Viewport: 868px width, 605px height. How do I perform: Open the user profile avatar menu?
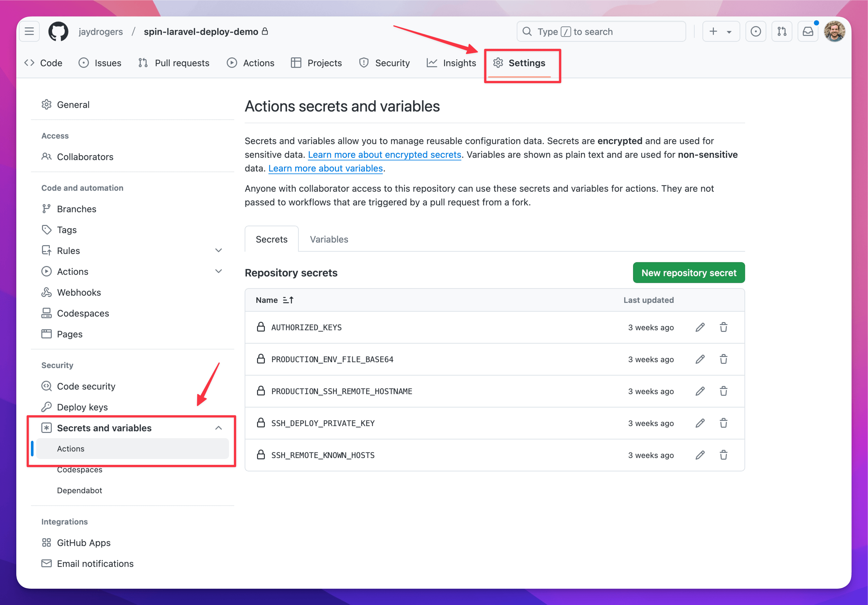(834, 31)
